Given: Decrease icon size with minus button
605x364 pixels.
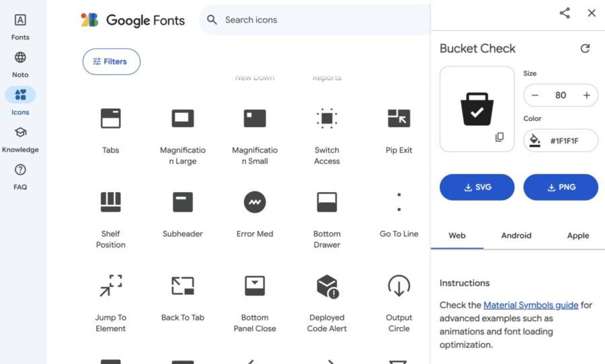Looking at the screenshot, I should pyautogui.click(x=535, y=95).
